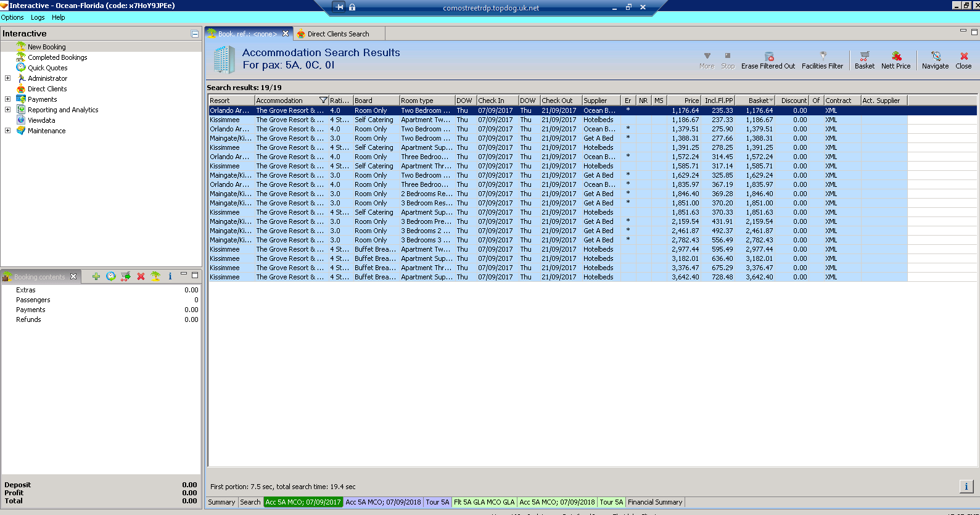This screenshot has height=515, width=980.
Task: Open Viewdata in sidebar
Action: pos(41,120)
